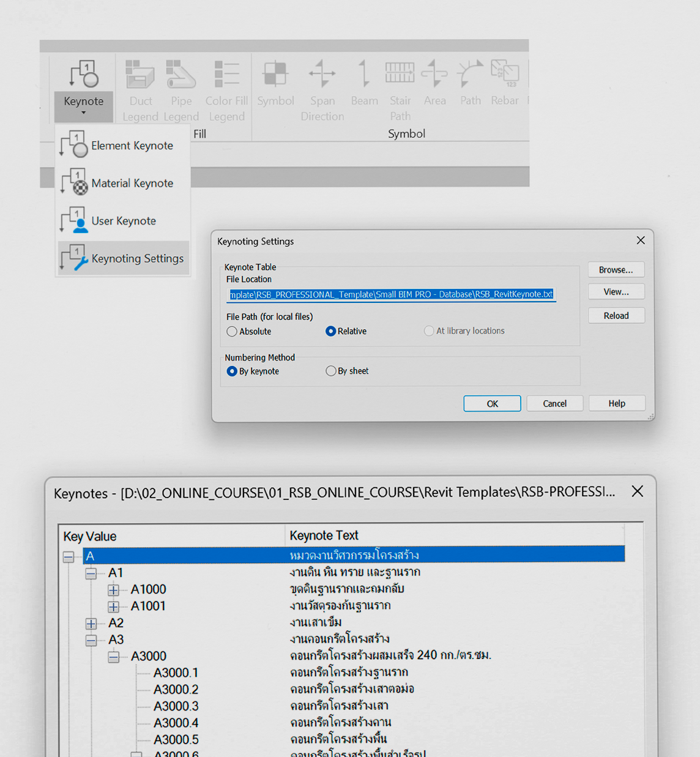Image resolution: width=700 pixels, height=757 pixels.
Task: Select the Absolute file path option
Action: click(232, 331)
